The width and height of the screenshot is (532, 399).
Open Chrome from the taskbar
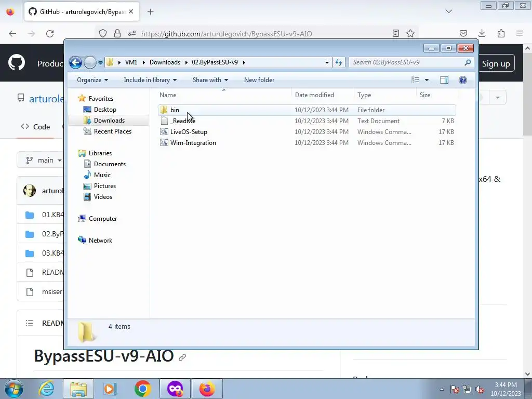point(142,389)
